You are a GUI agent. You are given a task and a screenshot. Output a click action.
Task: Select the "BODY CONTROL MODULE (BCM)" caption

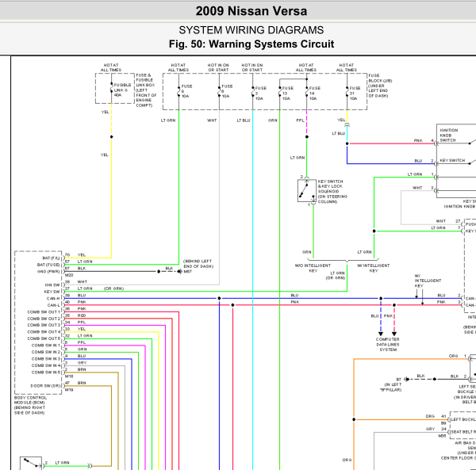[30, 405]
